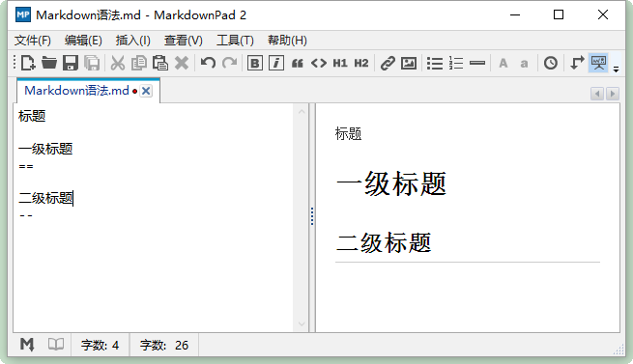The width and height of the screenshot is (633, 364).
Task: Select the Markdown语法.md tab
Action: click(x=76, y=91)
